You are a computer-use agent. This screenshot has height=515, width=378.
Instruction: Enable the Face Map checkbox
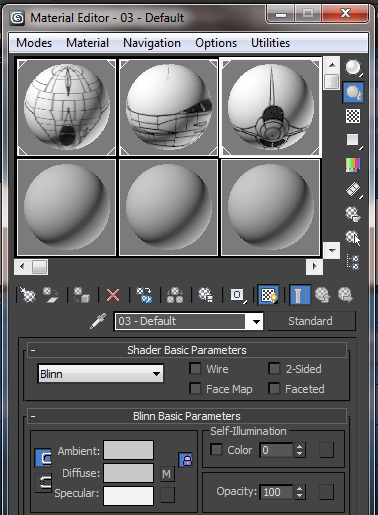tap(195, 389)
